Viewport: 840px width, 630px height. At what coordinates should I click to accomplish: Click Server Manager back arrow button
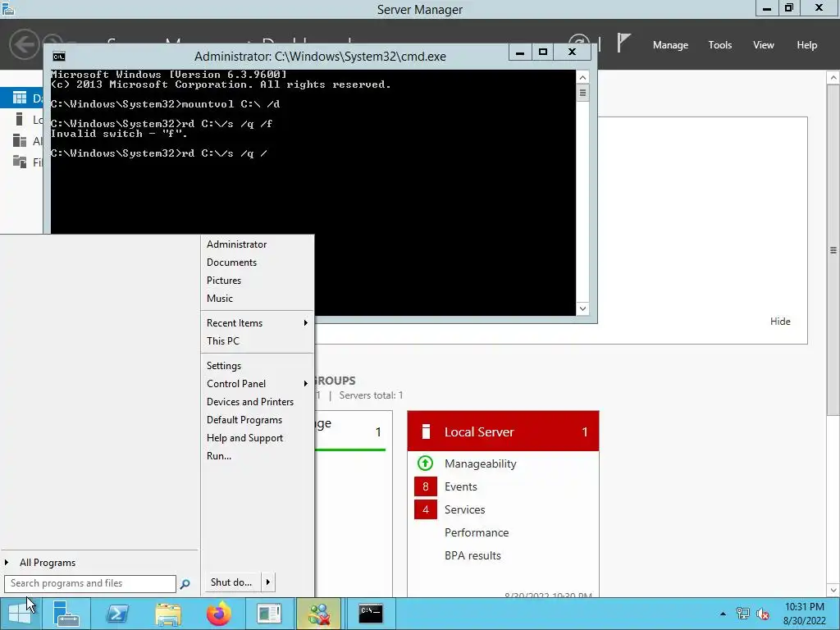click(x=24, y=44)
